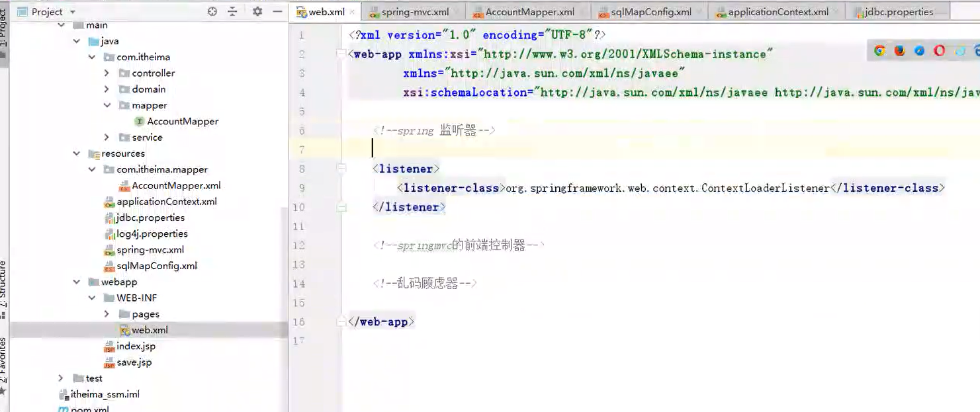Expand the WEB-INF pages folder
The width and height of the screenshot is (980, 412).
[x=106, y=313]
